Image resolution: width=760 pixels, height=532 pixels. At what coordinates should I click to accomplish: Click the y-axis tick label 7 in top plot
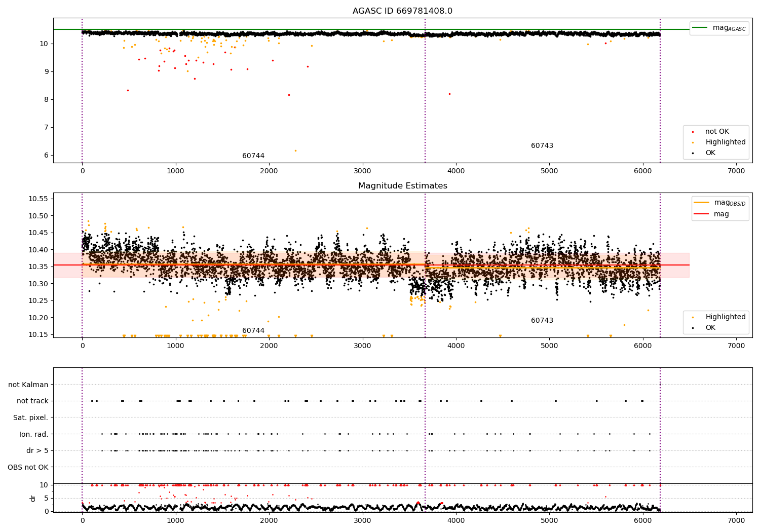pyautogui.click(x=46, y=128)
